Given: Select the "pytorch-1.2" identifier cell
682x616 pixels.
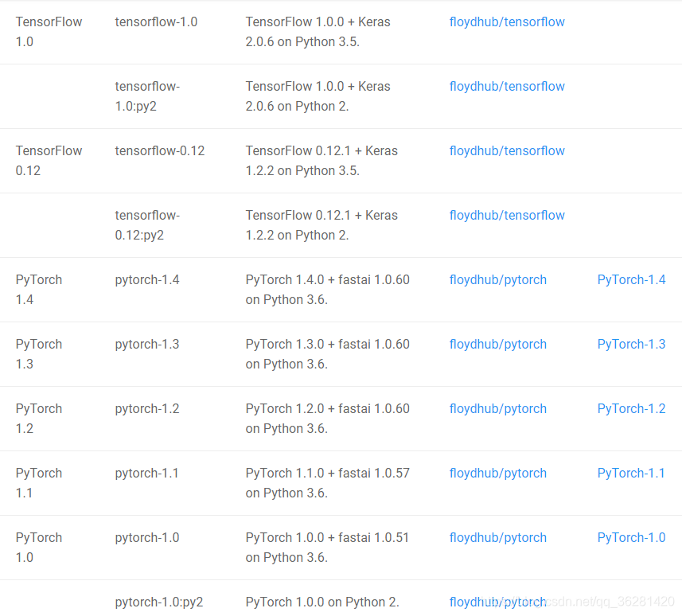Looking at the screenshot, I should [147, 408].
